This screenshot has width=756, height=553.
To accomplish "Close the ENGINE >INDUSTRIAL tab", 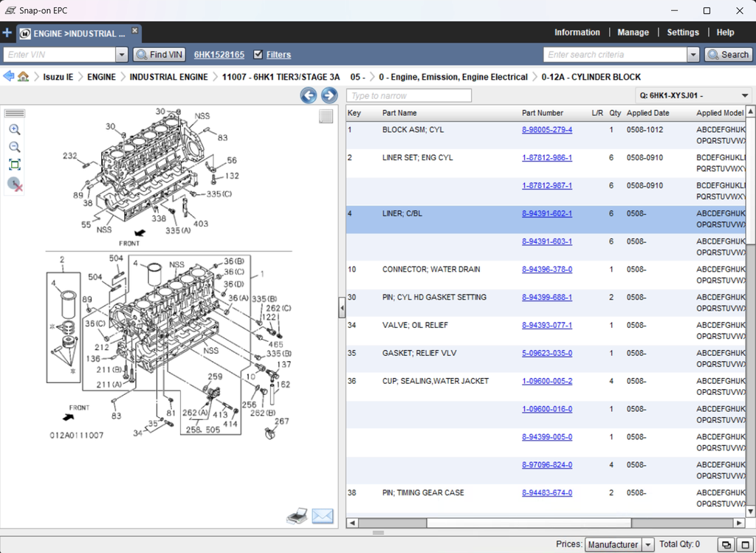I will tap(135, 30).
